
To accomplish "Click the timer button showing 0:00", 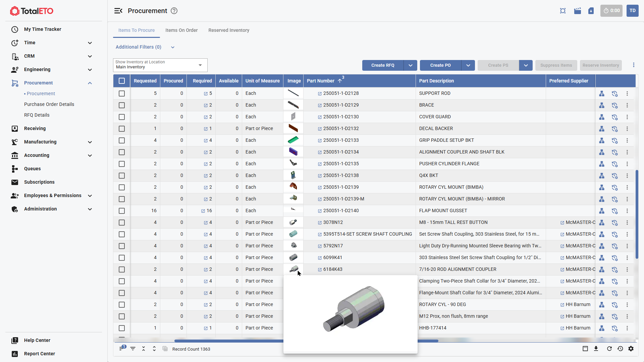I will (x=611, y=11).
